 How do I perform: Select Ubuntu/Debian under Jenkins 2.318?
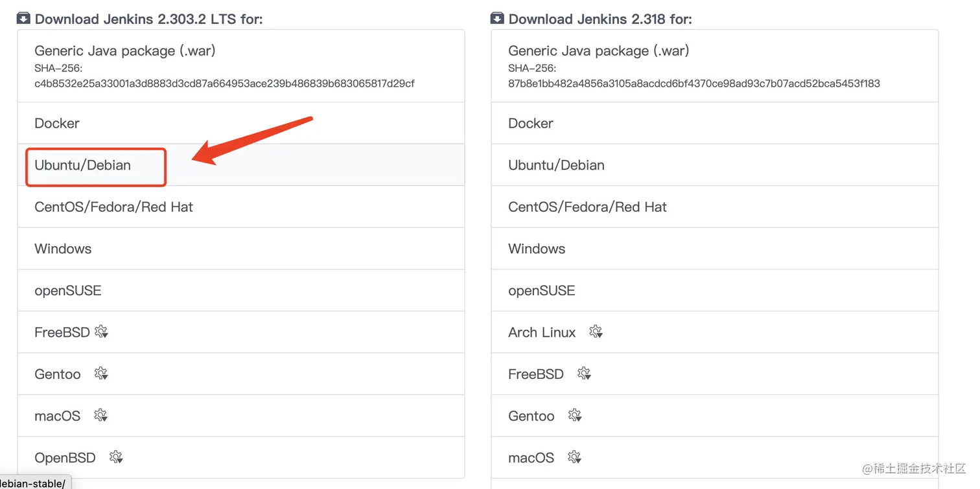point(715,165)
